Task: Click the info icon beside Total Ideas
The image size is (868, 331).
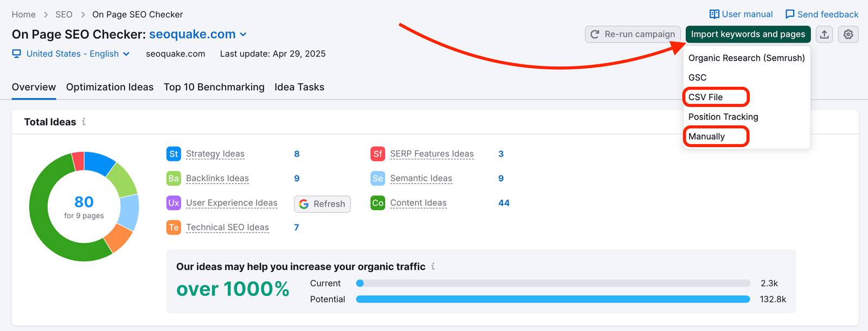Action: pos(84,122)
